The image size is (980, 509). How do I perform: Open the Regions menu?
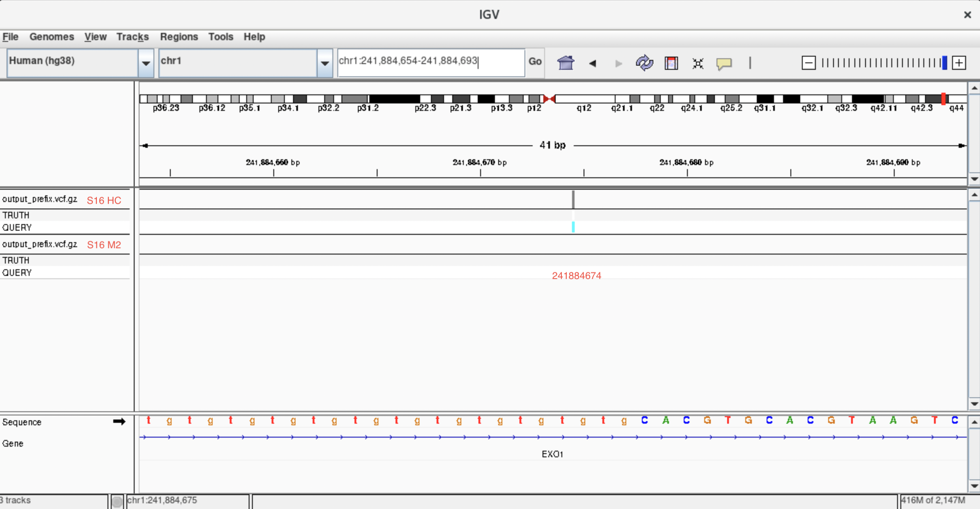(x=179, y=37)
